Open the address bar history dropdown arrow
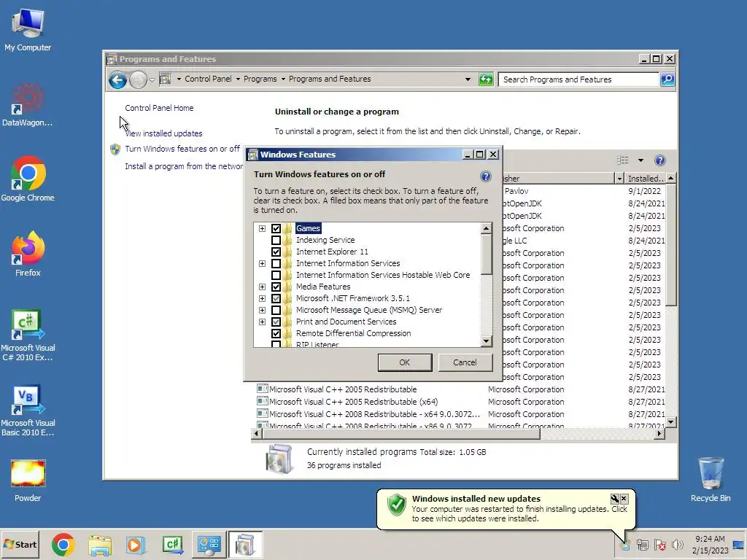 [x=468, y=79]
